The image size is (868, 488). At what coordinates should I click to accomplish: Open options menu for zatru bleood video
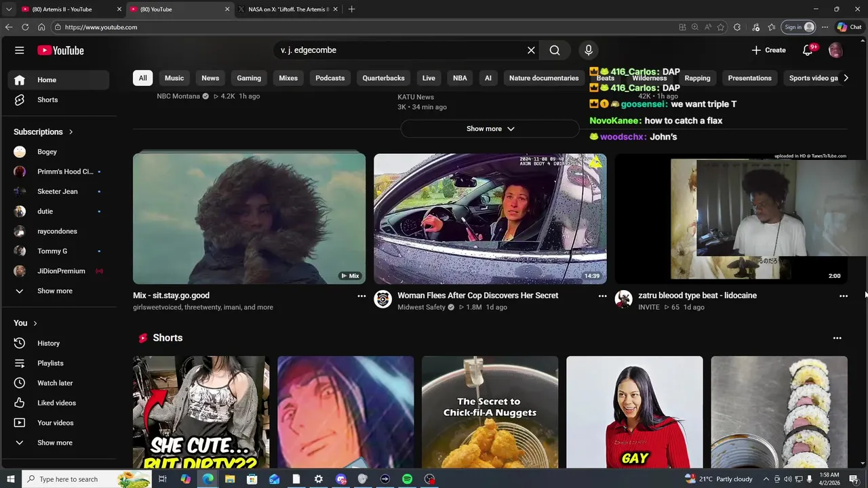[x=844, y=296]
